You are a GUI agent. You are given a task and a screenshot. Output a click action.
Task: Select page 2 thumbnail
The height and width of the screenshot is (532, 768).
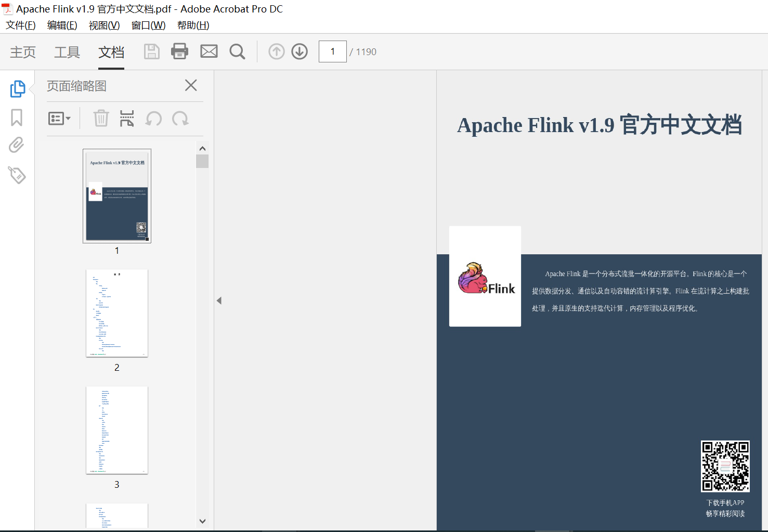pyautogui.click(x=117, y=313)
